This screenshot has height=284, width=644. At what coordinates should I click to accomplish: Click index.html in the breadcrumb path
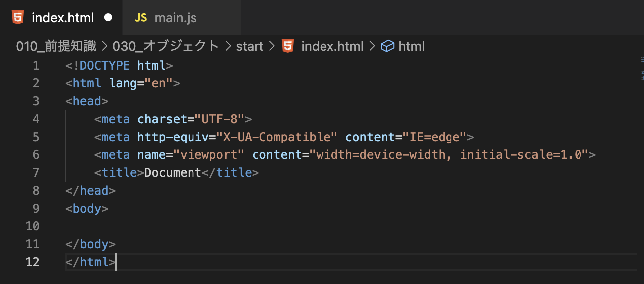coord(332,46)
